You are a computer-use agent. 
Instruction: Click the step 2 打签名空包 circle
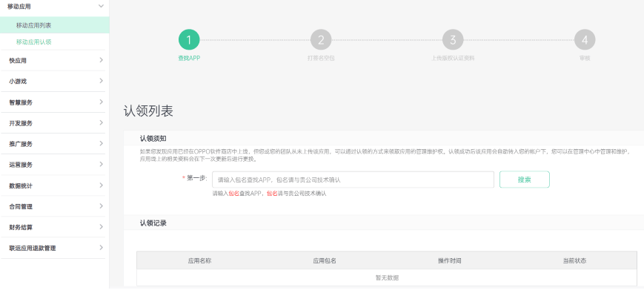(321, 40)
